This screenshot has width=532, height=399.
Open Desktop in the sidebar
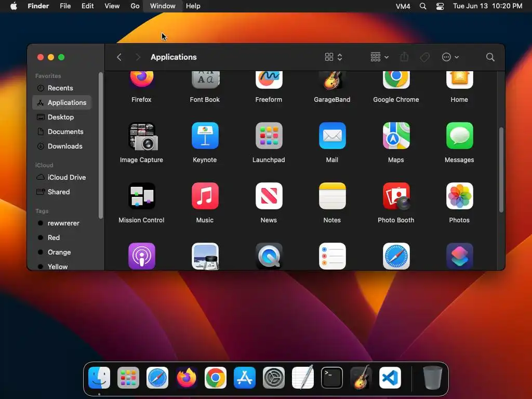[62, 117]
